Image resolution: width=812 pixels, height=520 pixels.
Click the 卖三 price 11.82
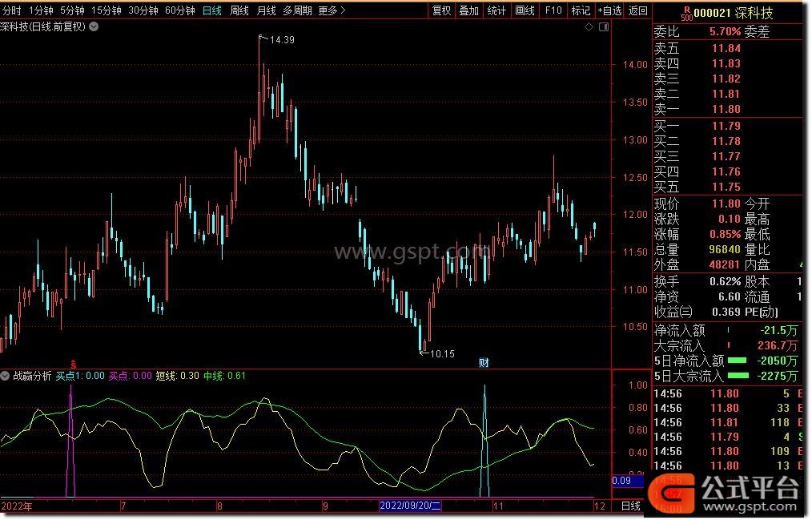[726, 79]
